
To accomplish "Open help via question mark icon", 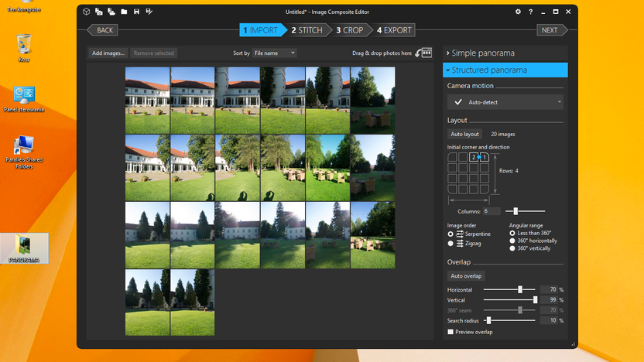I will point(531,12).
